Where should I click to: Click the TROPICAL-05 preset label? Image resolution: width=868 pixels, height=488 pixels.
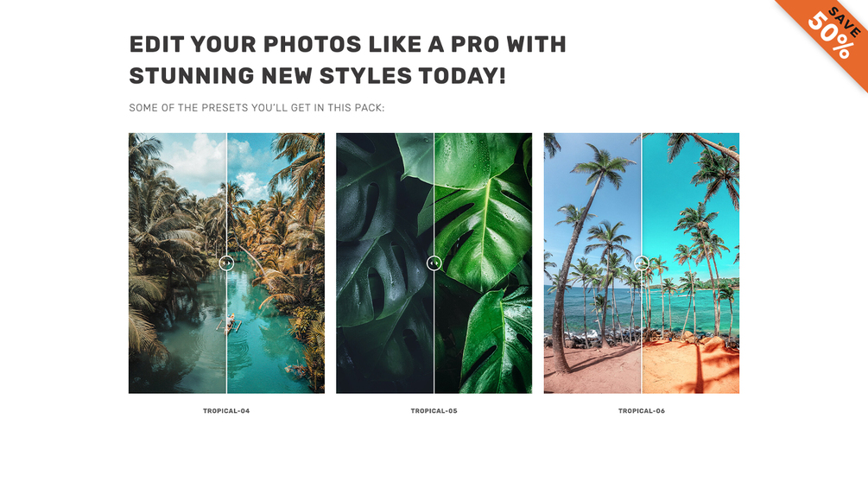(434, 410)
